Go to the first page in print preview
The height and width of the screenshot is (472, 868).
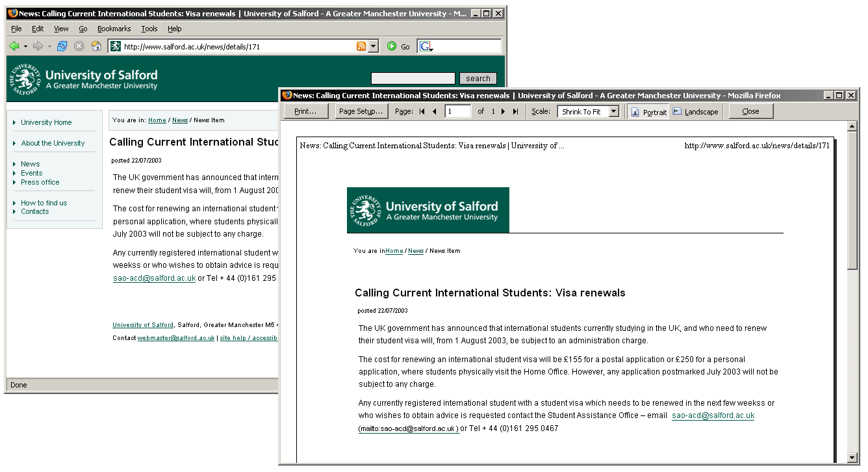[x=422, y=112]
